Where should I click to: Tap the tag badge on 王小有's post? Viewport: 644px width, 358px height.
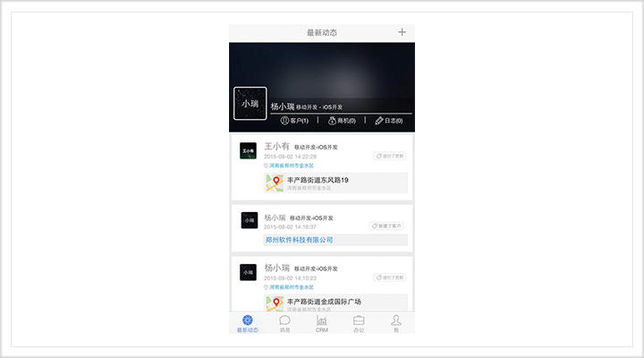click(389, 156)
